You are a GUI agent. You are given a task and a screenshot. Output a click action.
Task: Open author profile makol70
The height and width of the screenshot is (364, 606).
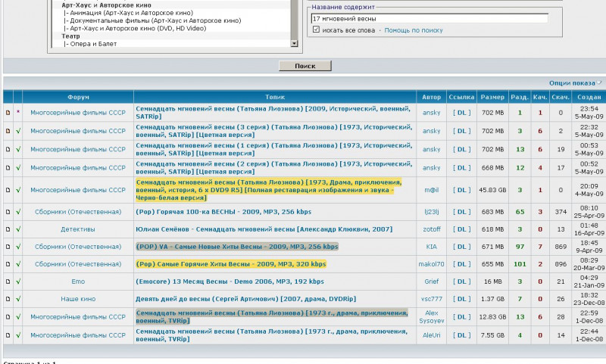pyautogui.click(x=431, y=264)
